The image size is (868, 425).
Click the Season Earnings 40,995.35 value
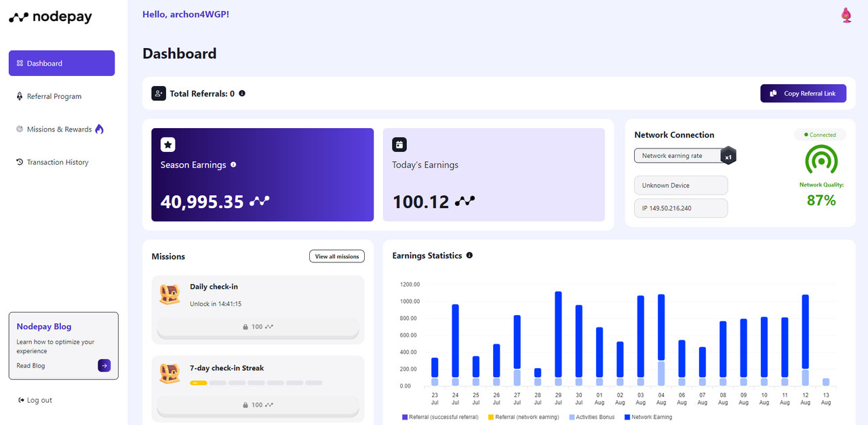(x=202, y=201)
